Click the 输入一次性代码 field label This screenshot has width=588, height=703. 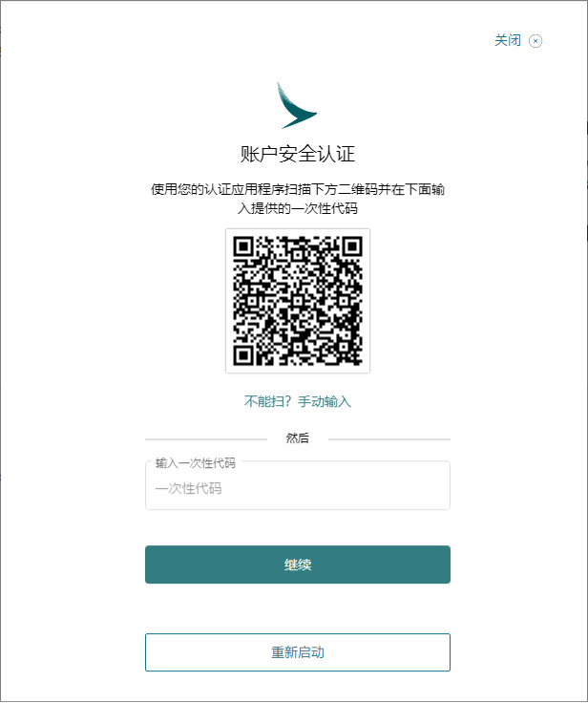point(196,463)
